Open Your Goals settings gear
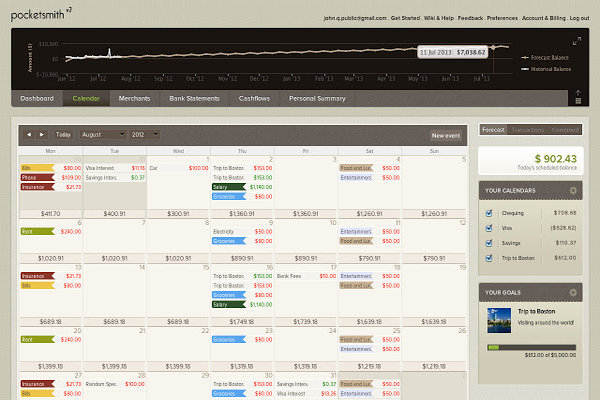Image resolution: width=600 pixels, height=400 pixels. coord(573,292)
